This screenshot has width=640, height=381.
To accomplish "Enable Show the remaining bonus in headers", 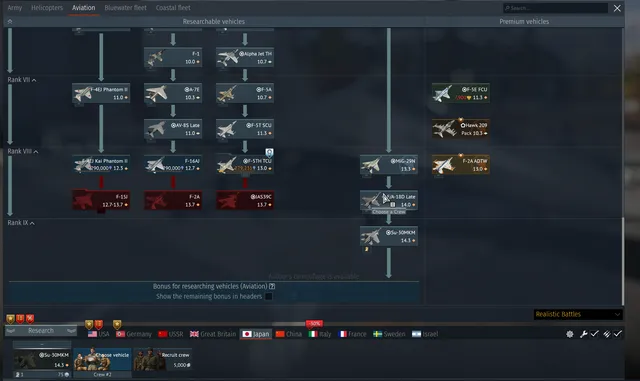I will coord(269,296).
